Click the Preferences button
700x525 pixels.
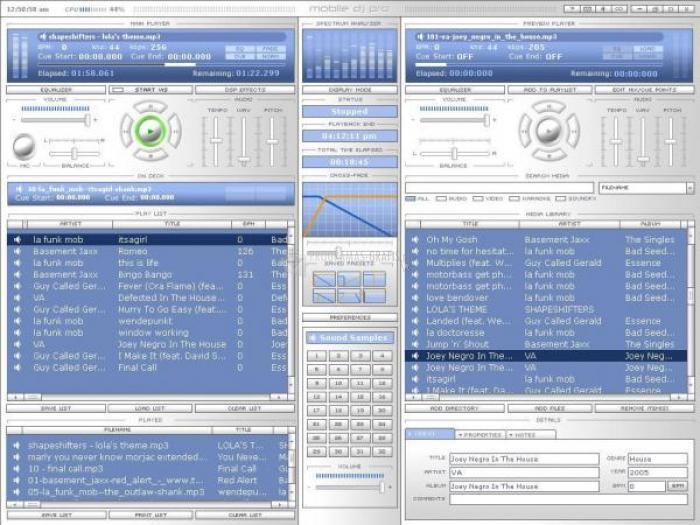[349, 318]
